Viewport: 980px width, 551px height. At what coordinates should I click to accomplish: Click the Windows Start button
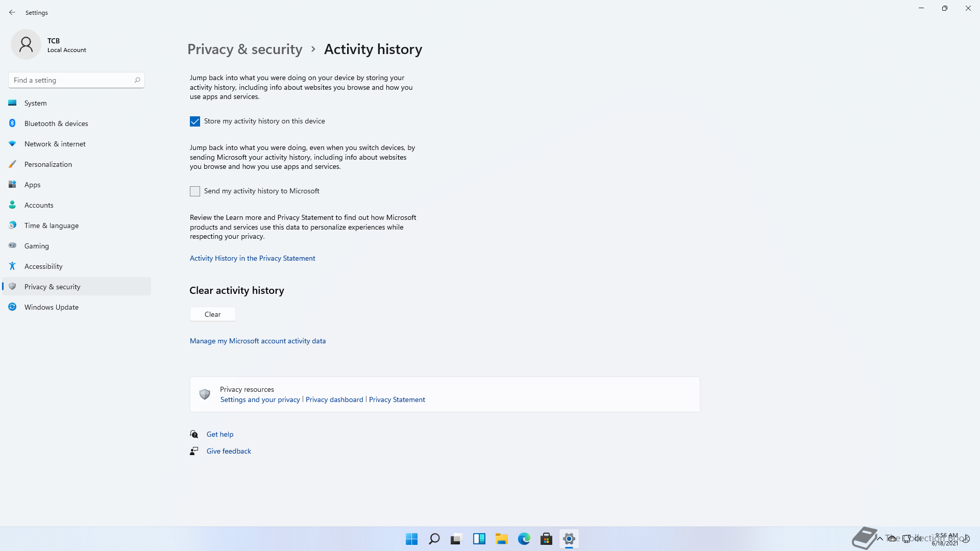[x=411, y=539]
